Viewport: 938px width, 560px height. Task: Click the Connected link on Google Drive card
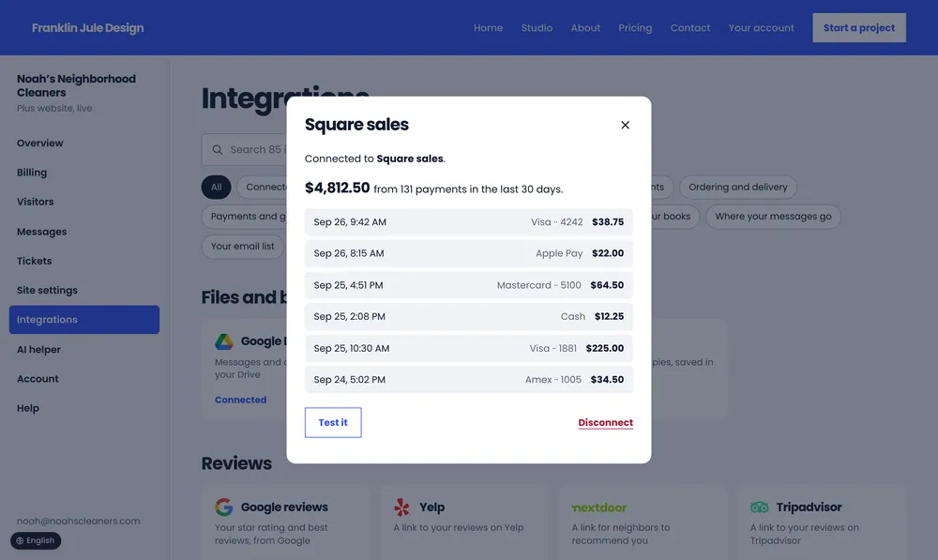[240, 400]
